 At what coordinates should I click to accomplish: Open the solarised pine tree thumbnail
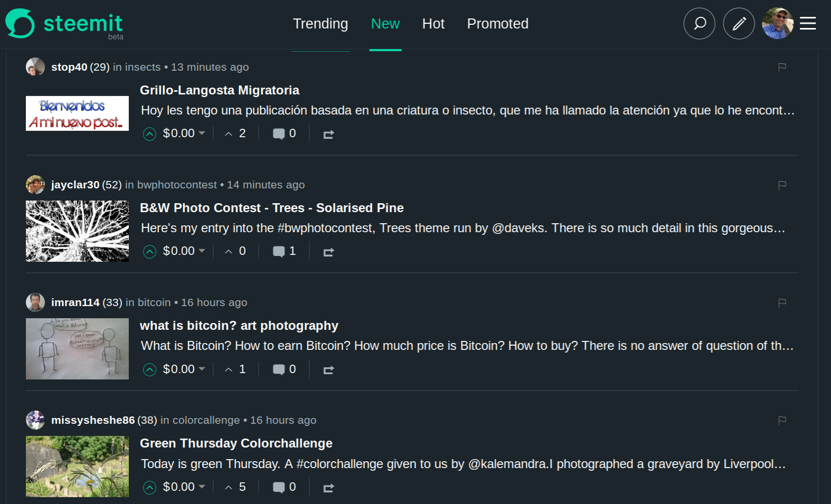click(x=77, y=231)
